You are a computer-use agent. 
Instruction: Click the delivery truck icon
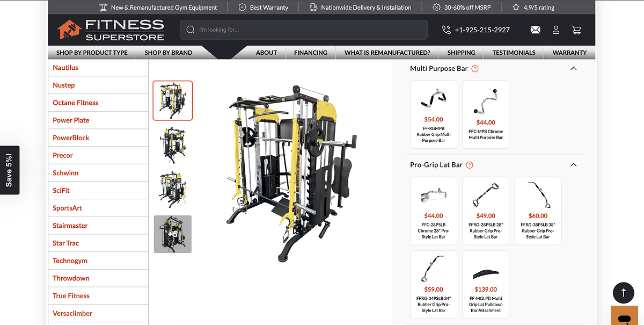313,8
